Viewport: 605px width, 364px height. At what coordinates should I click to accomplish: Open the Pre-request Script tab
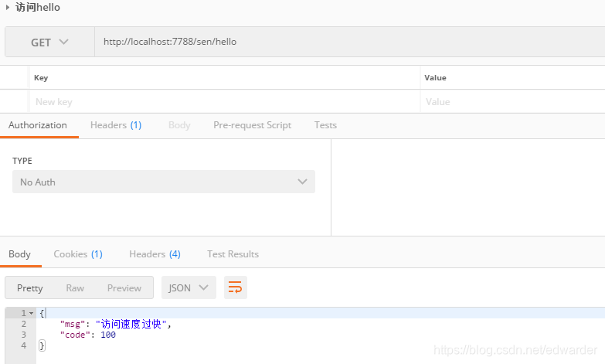(253, 125)
